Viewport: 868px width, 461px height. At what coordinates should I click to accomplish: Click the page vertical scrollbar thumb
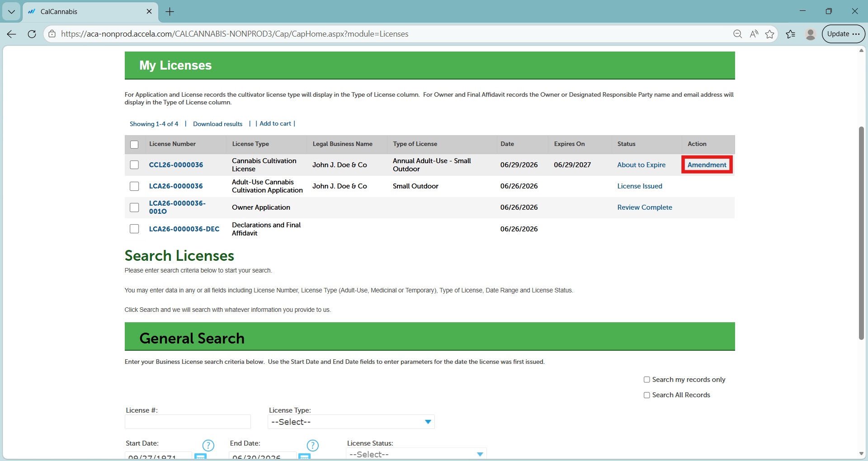861,233
